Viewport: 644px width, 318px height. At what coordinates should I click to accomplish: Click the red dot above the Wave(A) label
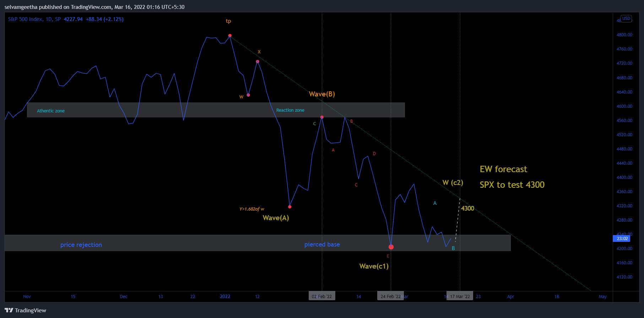[290, 207]
